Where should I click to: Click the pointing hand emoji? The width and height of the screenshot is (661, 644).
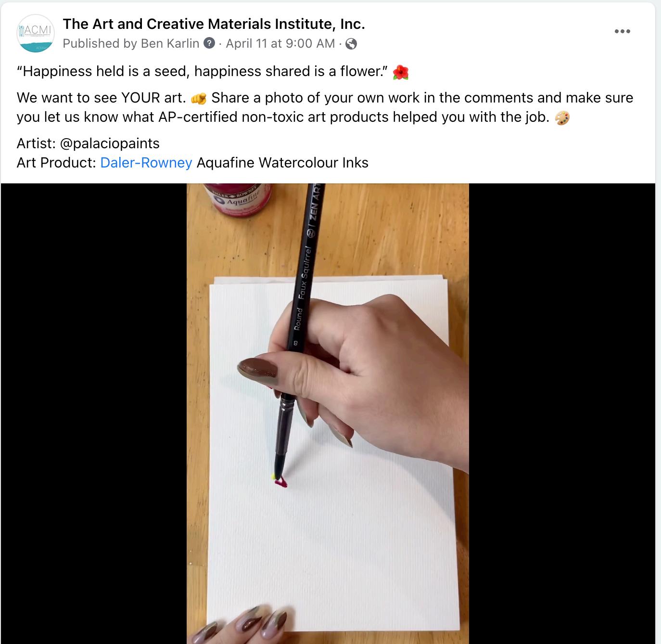199,99
